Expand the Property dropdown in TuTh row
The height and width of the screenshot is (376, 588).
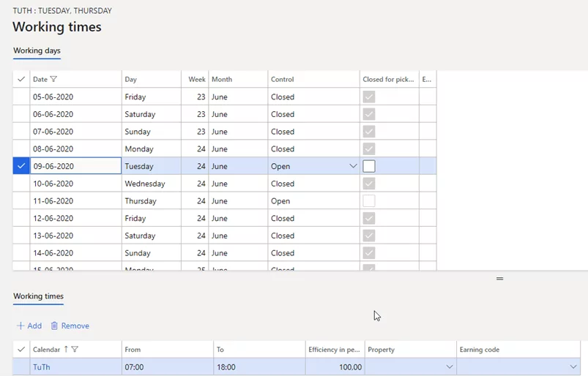coord(450,366)
